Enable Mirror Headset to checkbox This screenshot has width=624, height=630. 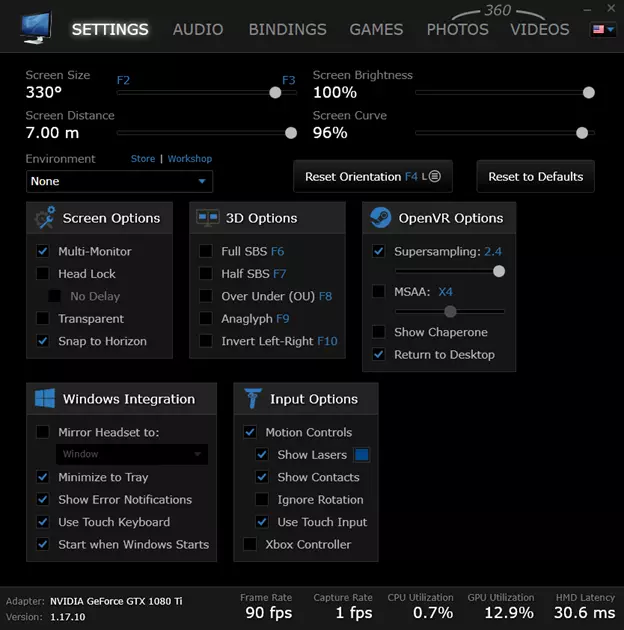(x=43, y=432)
